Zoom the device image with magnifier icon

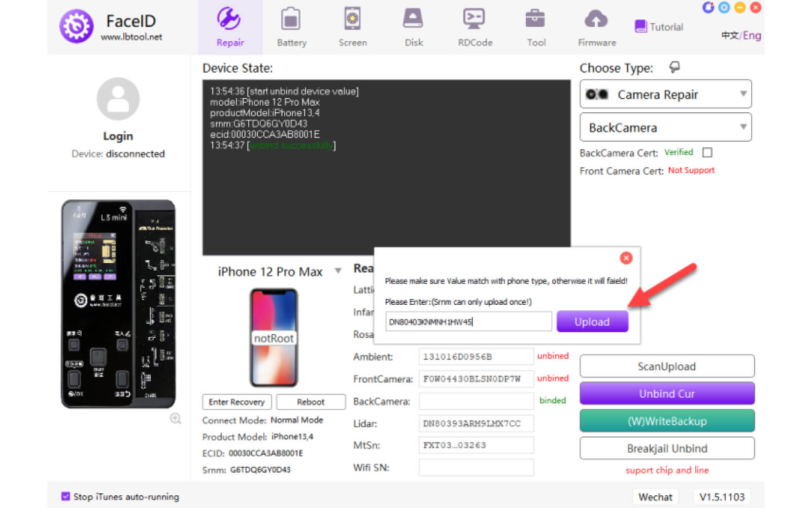(176, 419)
